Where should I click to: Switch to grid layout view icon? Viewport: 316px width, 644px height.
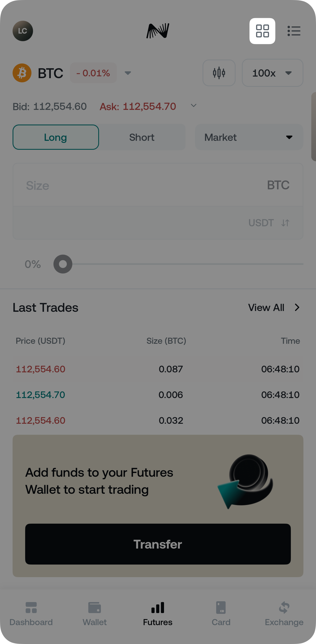[262, 31]
